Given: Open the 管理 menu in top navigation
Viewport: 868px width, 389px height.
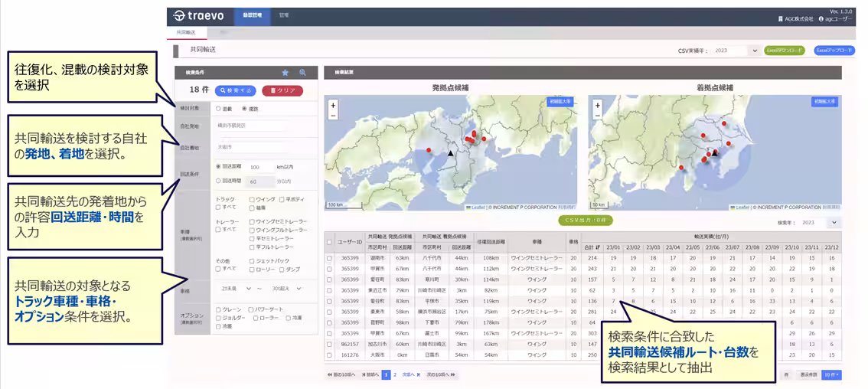Looking at the screenshot, I should 284,15.
